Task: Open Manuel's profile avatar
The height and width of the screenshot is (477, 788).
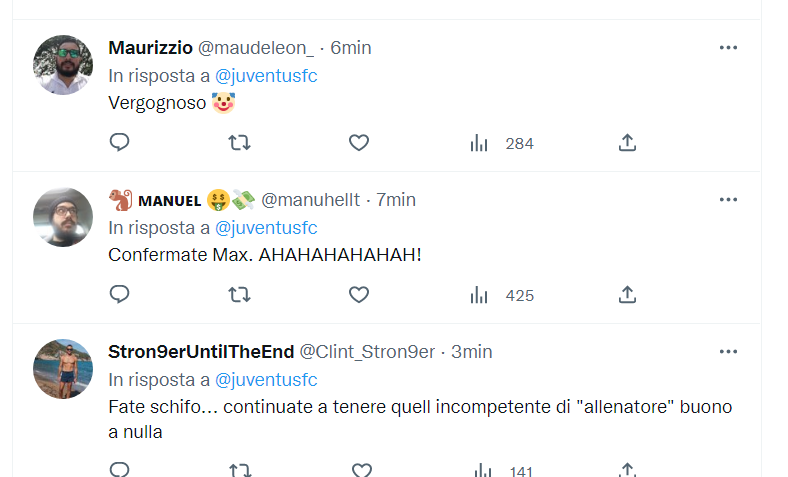Action: (x=63, y=217)
